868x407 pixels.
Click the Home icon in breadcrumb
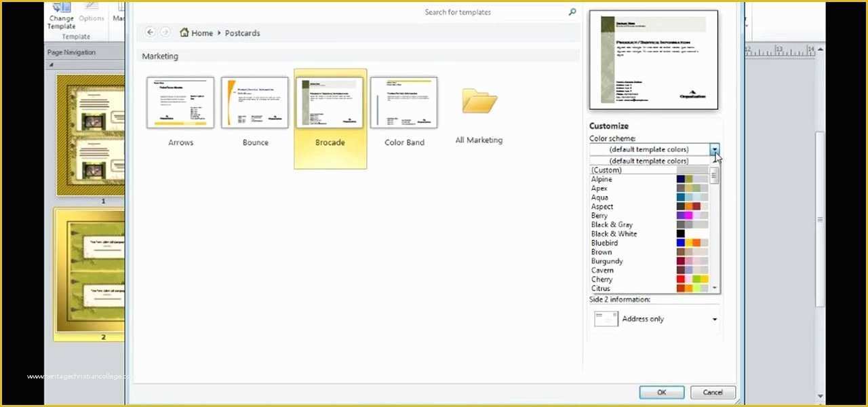coord(184,33)
